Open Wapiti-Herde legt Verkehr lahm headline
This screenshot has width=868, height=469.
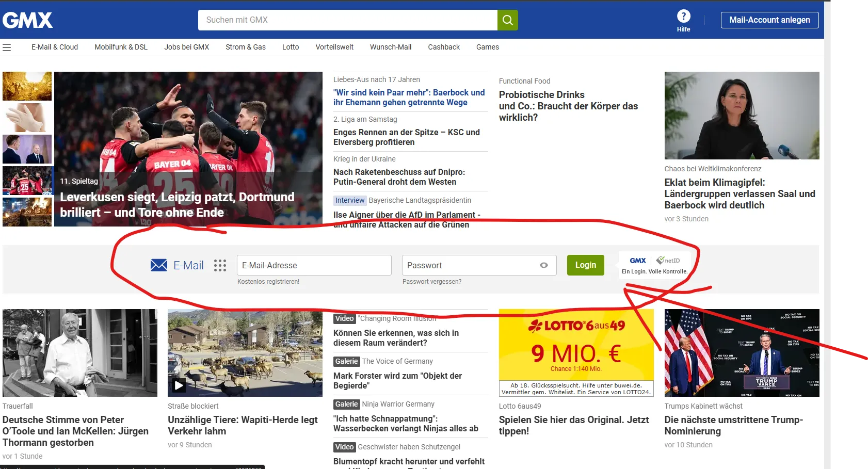(x=243, y=426)
